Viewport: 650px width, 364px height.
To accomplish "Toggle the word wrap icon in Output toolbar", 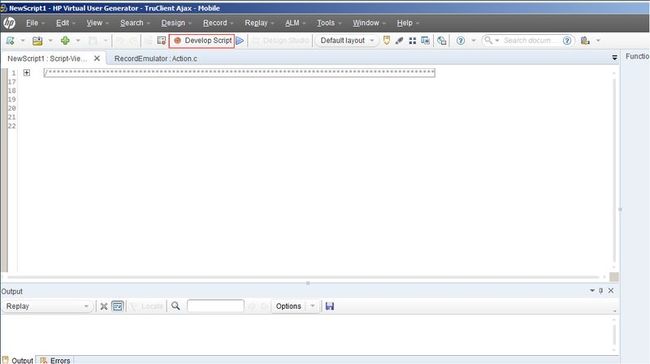I will tap(118, 306).
